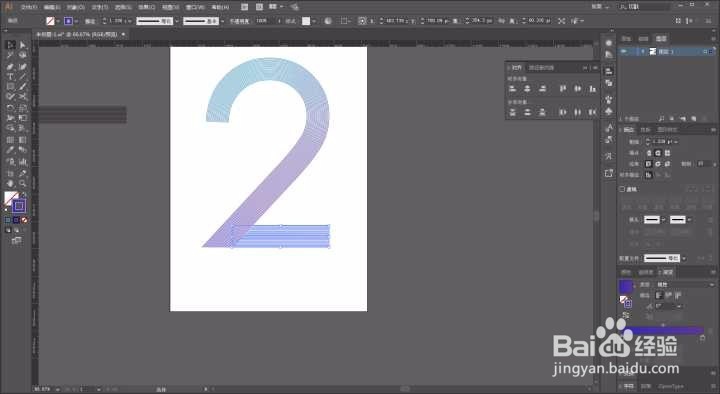Open workspace switcher dropdown at top right
This screenshot has height=394, width=720.
click(600, 7)
